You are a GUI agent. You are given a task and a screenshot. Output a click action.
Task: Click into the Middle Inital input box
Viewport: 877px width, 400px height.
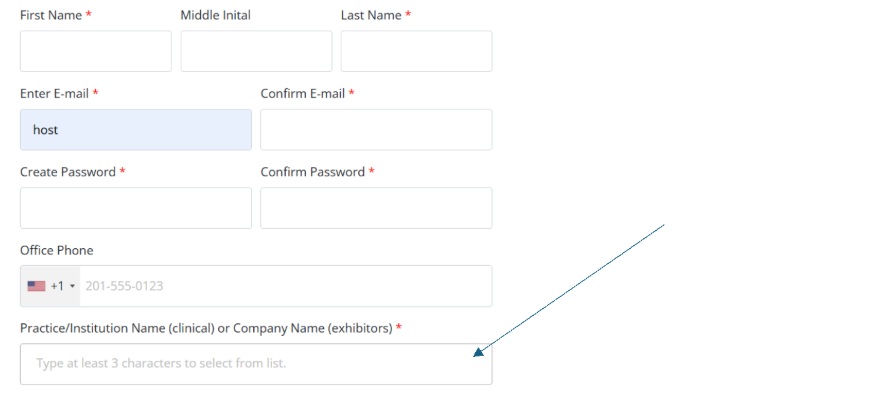256,51
